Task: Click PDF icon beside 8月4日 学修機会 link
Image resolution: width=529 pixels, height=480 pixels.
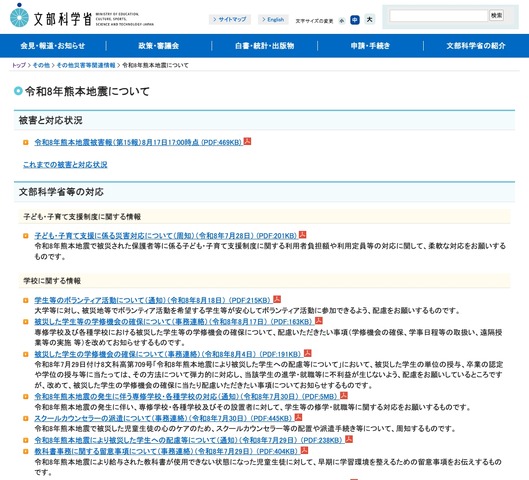Action: click(x=307, y=353)
